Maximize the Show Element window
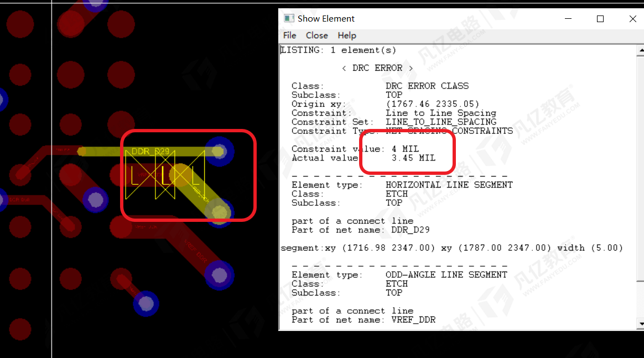The image size is (644, 358). pos(600,18)
